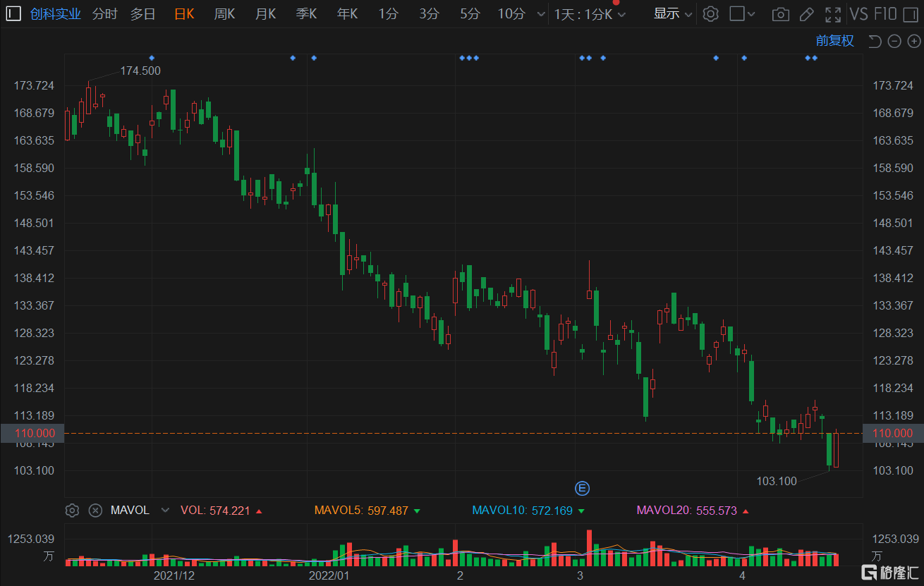The image size is (924, 586).
Task: Click the 创科实业 stock name
Action: click(56, 13)
